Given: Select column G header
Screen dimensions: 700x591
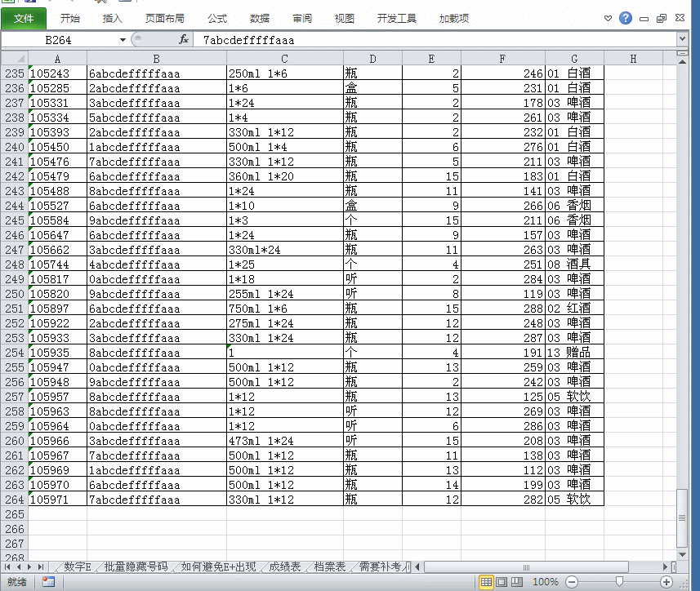Looking at the screenshot, I should coord(574,59).
